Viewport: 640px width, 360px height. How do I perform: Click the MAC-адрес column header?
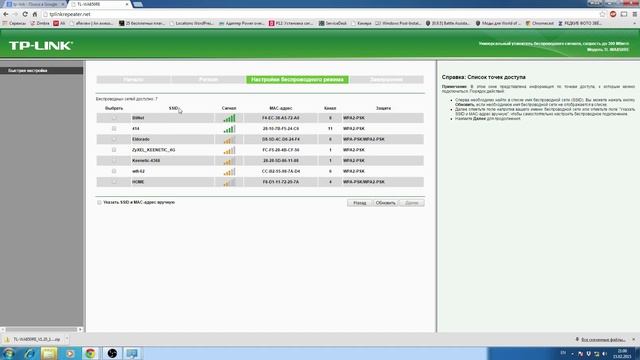281,108
